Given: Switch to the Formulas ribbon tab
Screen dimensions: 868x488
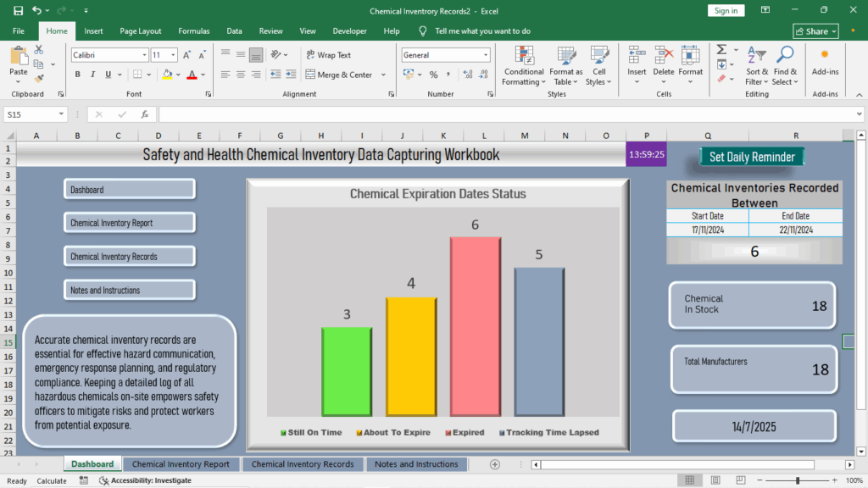Looking at the screenshot, I should (x=193, y=30).
